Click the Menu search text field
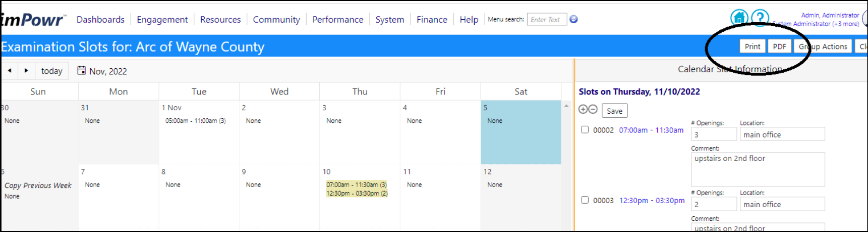This screenshot has height=232, width=868. point(547,19)
